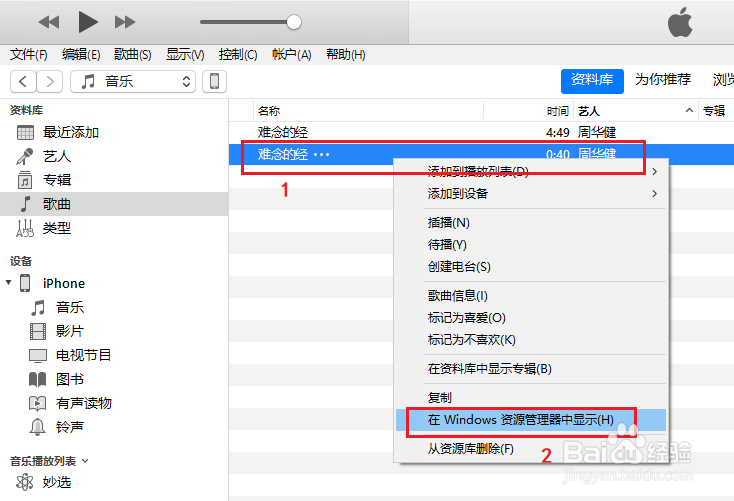Click the 专辑 column header

point(714,111)
